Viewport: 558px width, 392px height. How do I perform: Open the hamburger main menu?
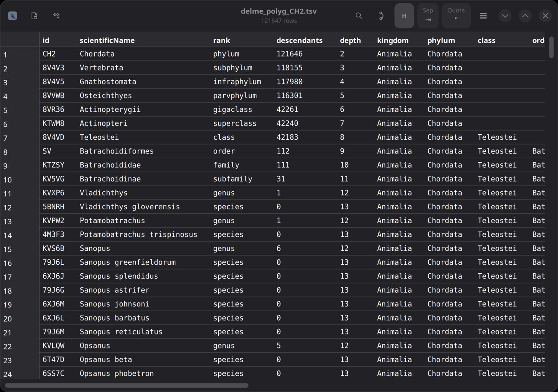[483, 16]
